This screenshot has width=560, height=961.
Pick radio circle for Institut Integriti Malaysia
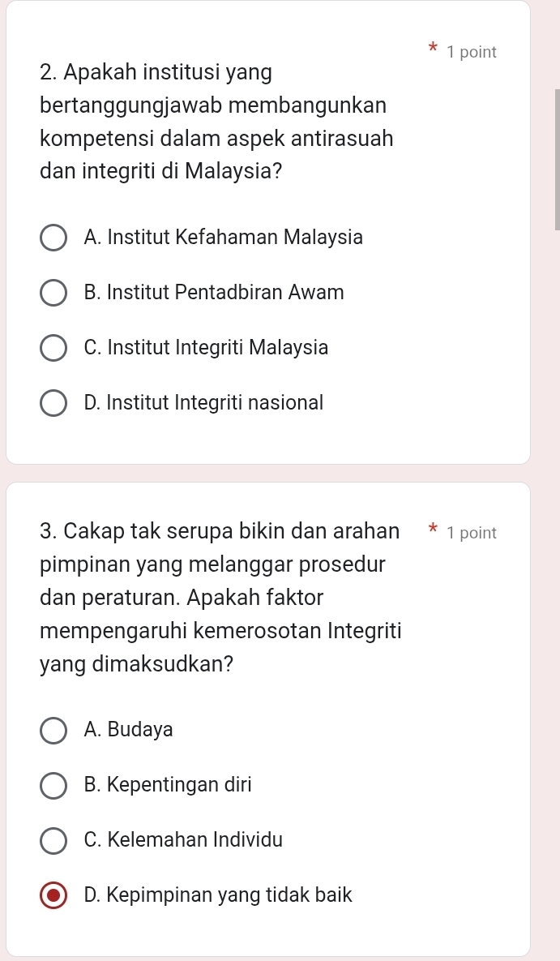tap(54, 348)
